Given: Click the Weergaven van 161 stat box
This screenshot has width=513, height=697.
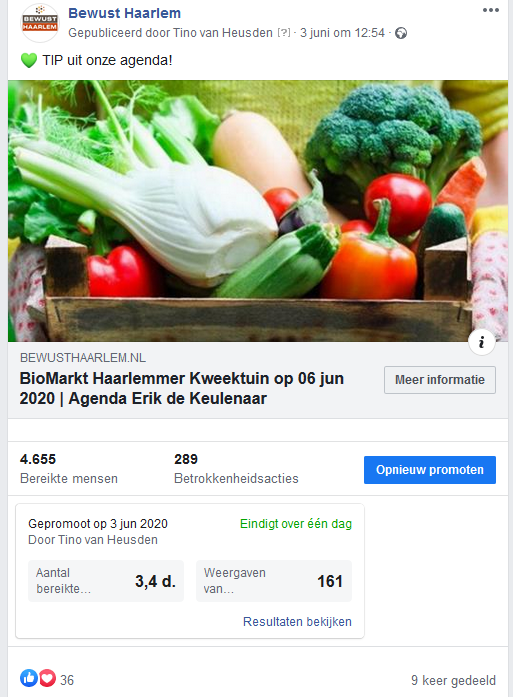Looking at the screenshot, I should [274, 581].
